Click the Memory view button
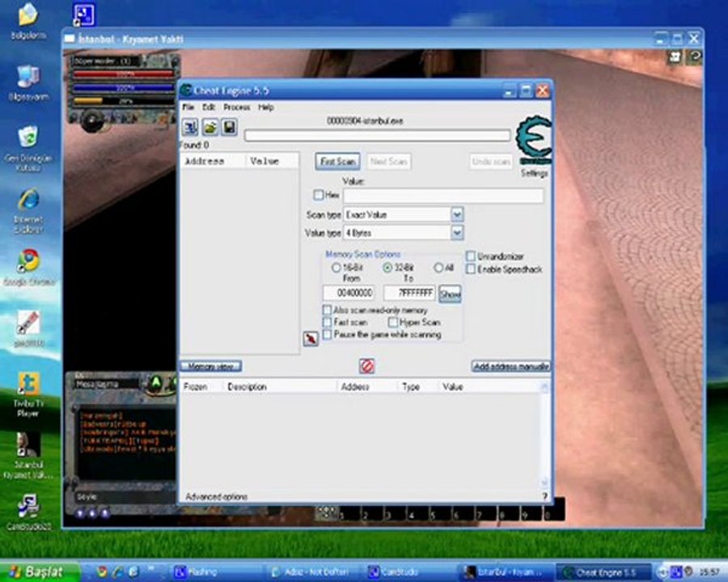This screenshot has height=582, width=728. point(211,366)
